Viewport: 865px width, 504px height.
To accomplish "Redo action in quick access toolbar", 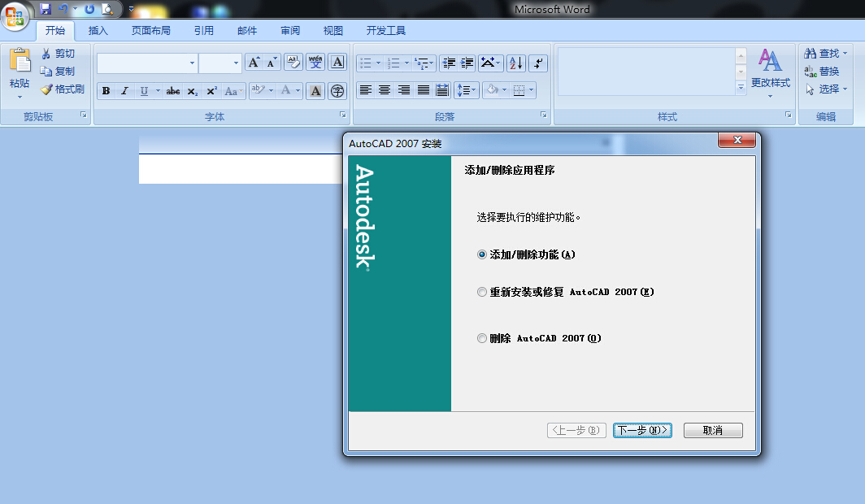I will [x=89, y=9].
